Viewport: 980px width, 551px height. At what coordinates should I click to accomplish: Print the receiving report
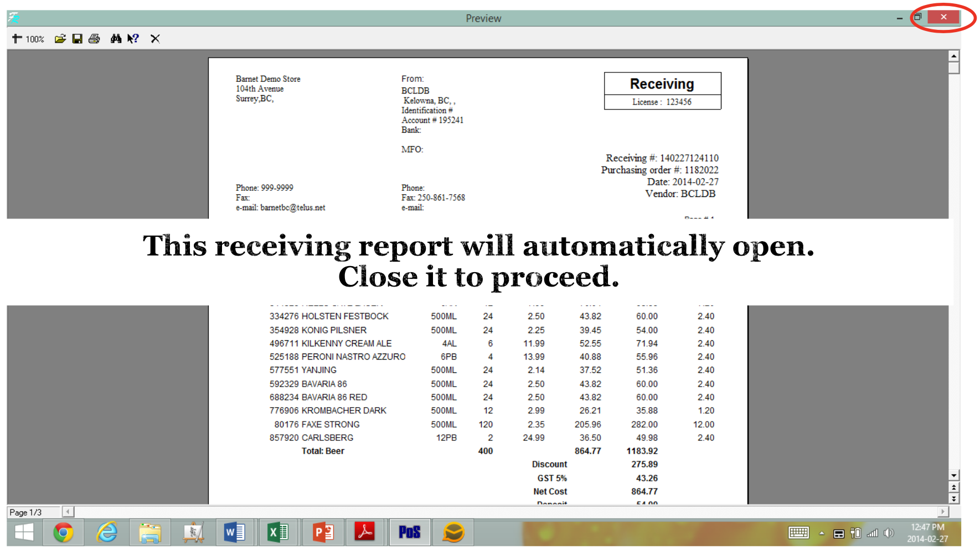click(x=94, y=39)
